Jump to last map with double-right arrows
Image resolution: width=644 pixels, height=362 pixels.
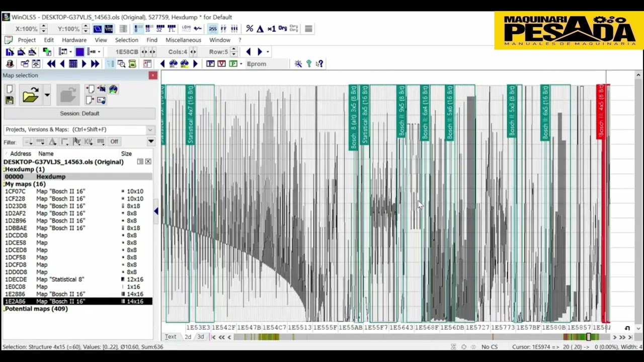coord(95,64)
